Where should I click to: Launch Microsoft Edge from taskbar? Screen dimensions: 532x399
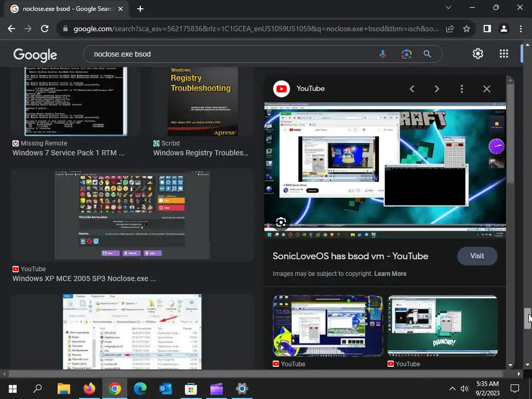point(140,389)
